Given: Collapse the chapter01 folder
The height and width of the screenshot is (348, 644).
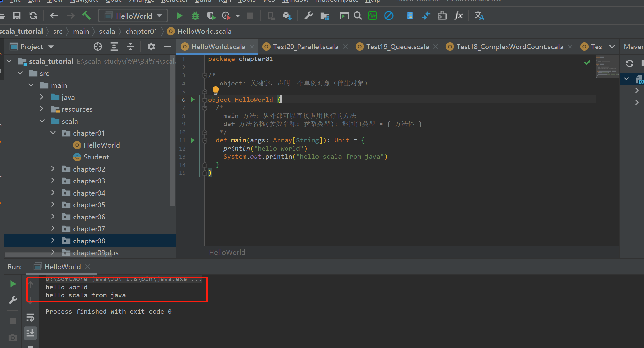Looking at the screenshot, I should [x=53, y=133].
